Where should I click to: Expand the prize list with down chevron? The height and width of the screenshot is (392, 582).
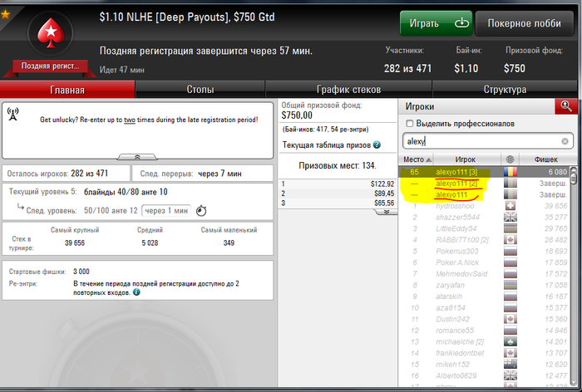point(386,212)
